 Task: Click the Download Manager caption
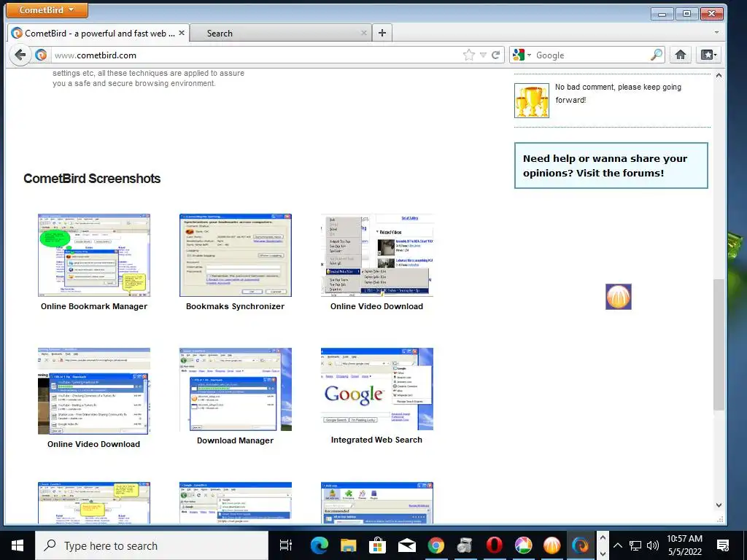coord(236,440)
